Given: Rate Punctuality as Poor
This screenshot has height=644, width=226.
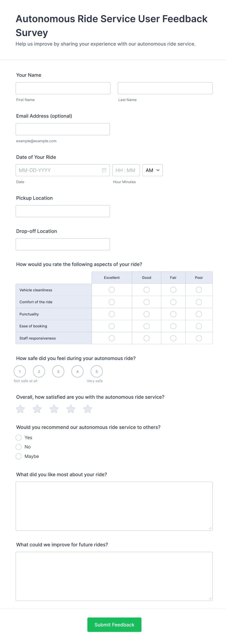Looking at the screenshot, I should click(x=199, y=314).
